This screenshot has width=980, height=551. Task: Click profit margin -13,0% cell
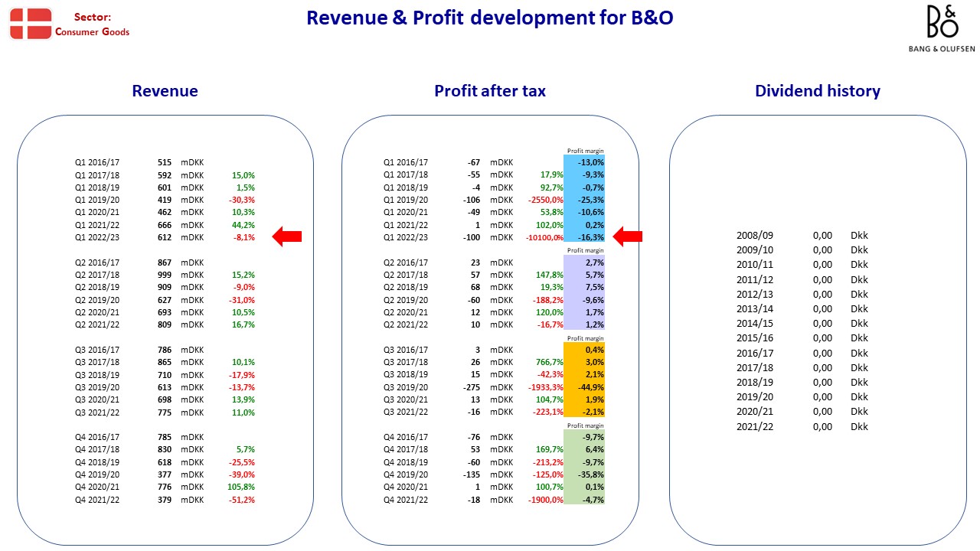[x=584, y=162]
